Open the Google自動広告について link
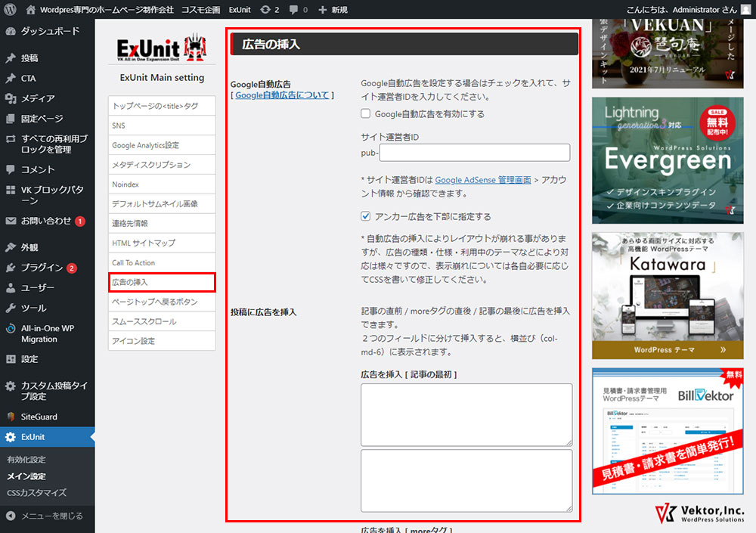Image resolution: width=756 pixels, height=533 pixels. pyautogui.click(x=281, y=95)
